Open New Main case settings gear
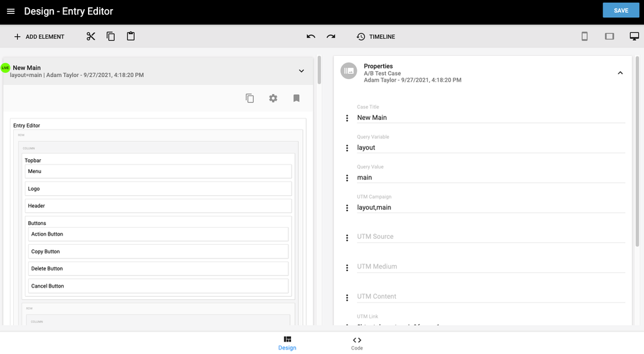This screenshot has height=354, width=644. coord(273,98)
